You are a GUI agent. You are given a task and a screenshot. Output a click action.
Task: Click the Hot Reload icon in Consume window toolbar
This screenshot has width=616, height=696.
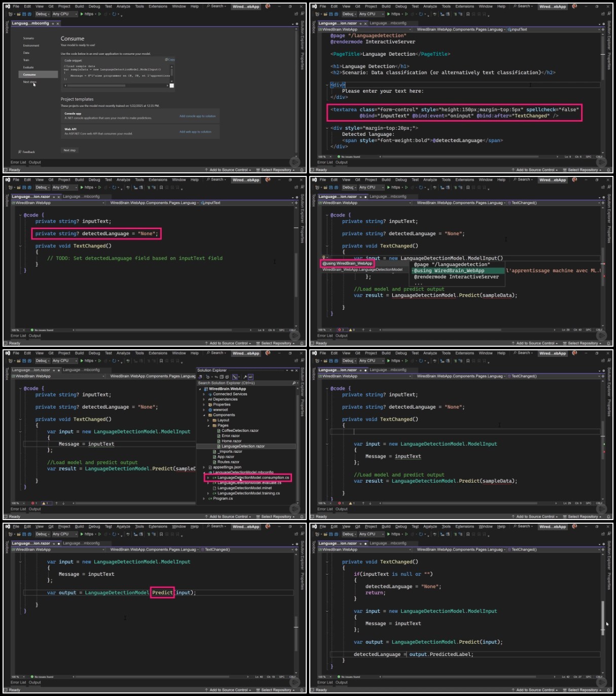point(114,14)
